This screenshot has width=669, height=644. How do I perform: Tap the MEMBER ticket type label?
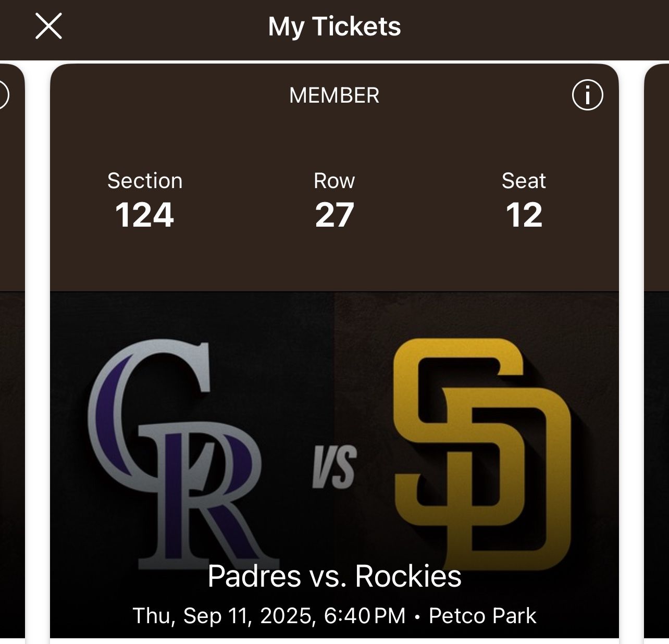(x=334, y=95)
